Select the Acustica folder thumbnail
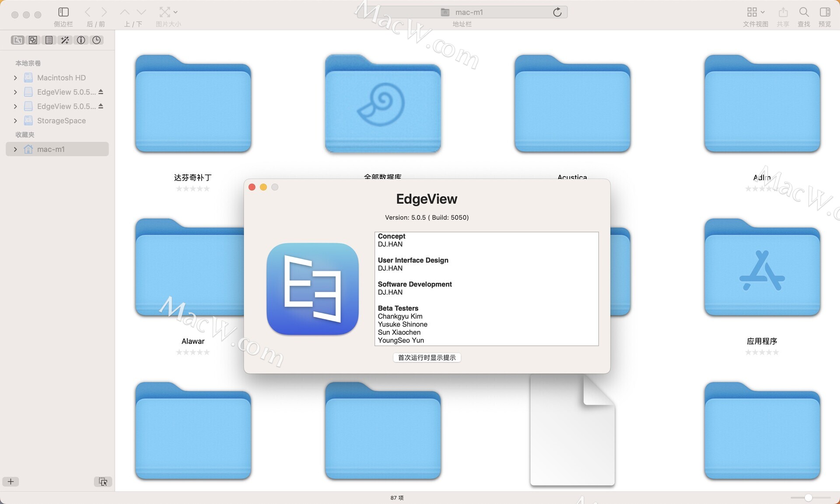Screen dimensions: 840x504 click(572, 104)
